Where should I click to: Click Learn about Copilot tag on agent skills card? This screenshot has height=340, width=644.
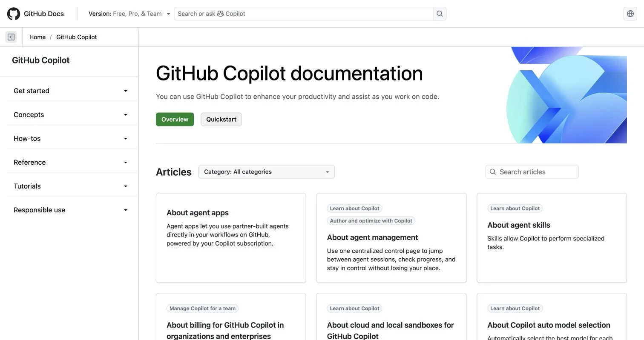tap(515, 209)
